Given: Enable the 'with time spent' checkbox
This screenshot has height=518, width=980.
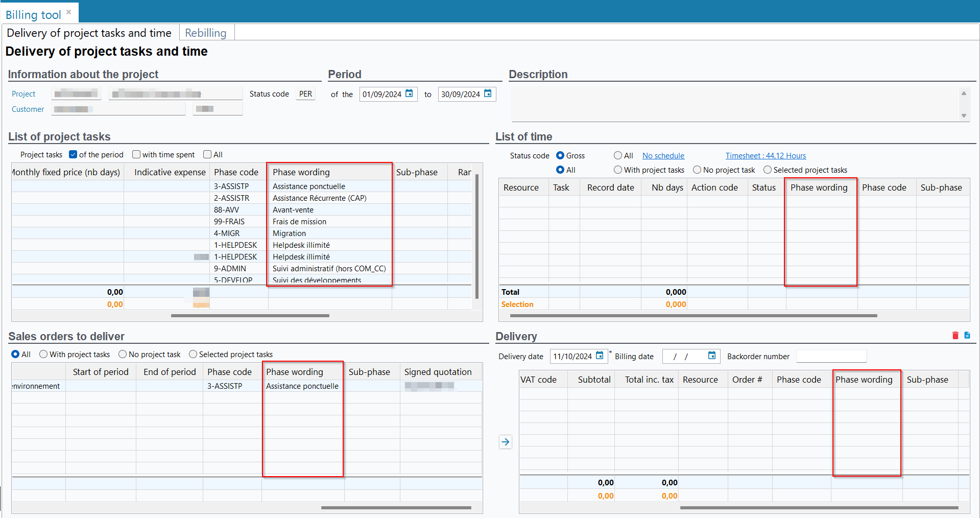Looking at the screenshot, I should (136, 154).
